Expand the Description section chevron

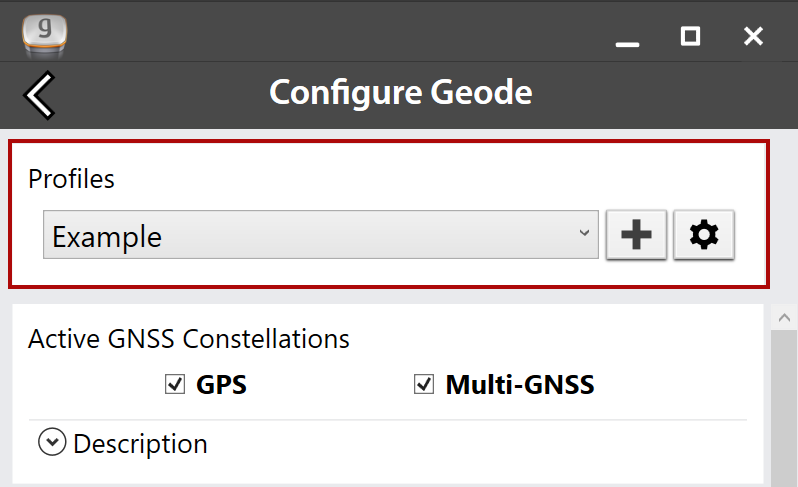click(51, 442)
